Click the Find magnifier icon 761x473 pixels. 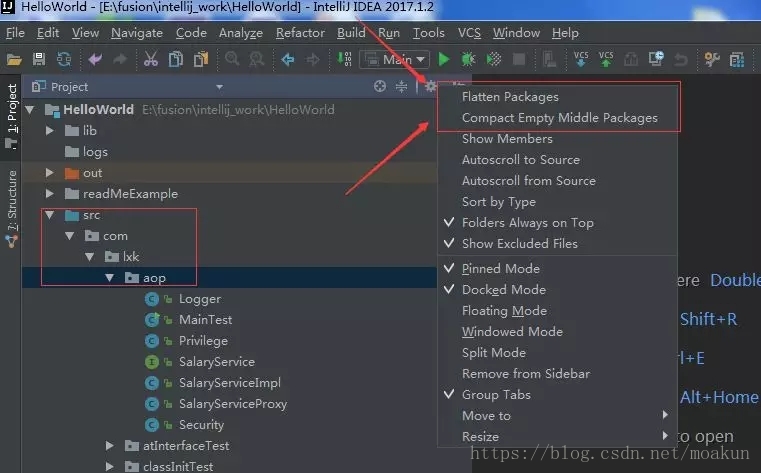(x=232, y=59)
